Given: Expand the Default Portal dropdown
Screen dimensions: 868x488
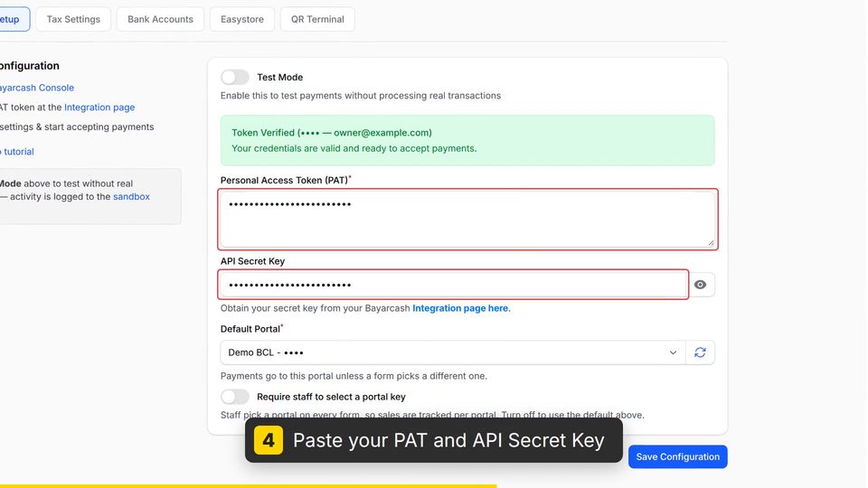Looking at the screenshot, I should click(x=453, y=352).
